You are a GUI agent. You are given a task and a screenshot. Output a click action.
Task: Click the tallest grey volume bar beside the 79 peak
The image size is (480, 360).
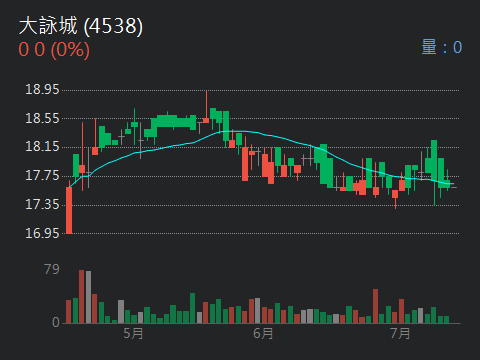[88, 297]
